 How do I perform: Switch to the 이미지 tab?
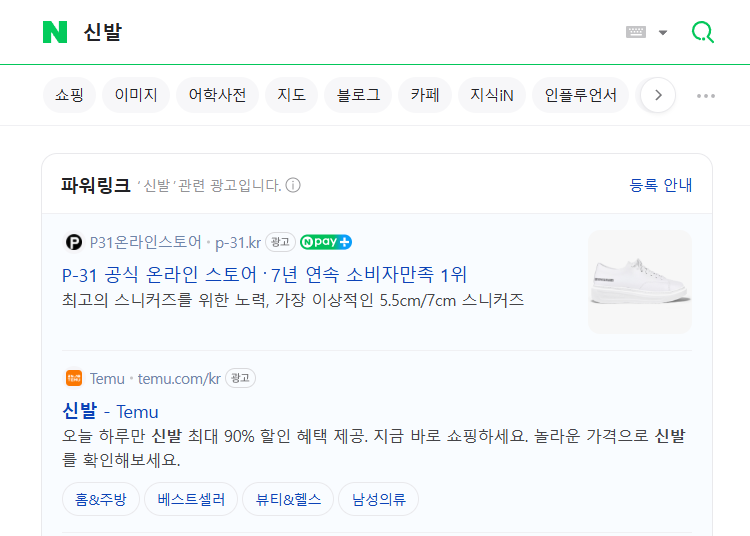(x=136, y=95)
